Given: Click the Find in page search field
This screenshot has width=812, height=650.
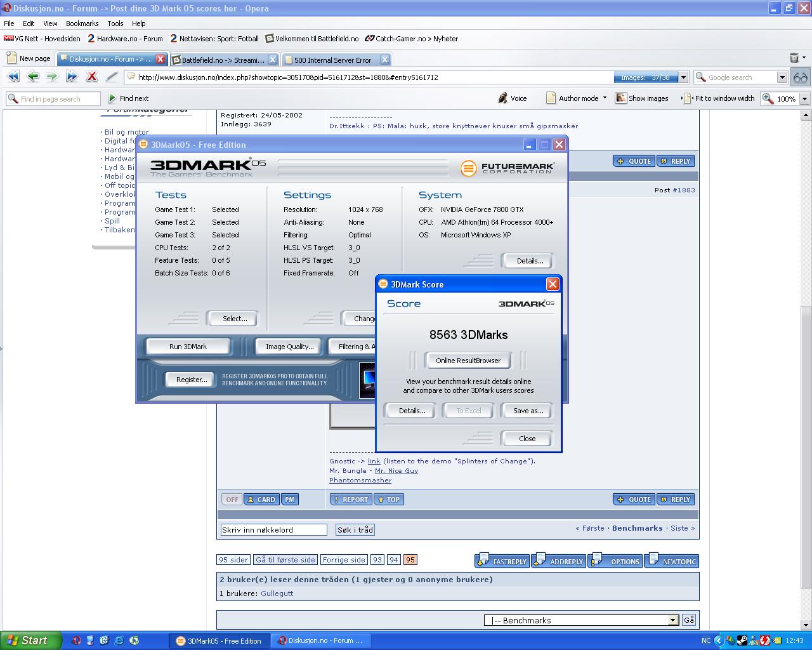Looking at the screenshot, I should (x=53, y=99).
